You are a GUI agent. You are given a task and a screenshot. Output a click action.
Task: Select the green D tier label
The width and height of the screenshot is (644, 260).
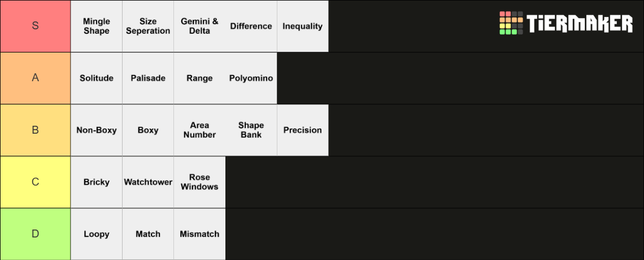(36, 234)
